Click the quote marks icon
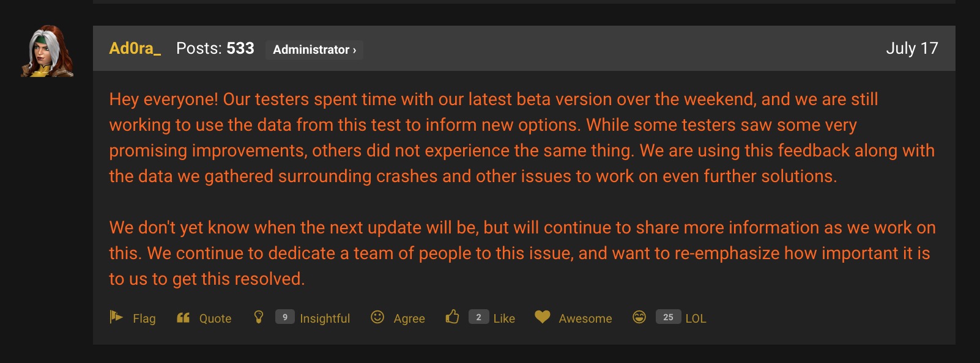 (183, 317)
